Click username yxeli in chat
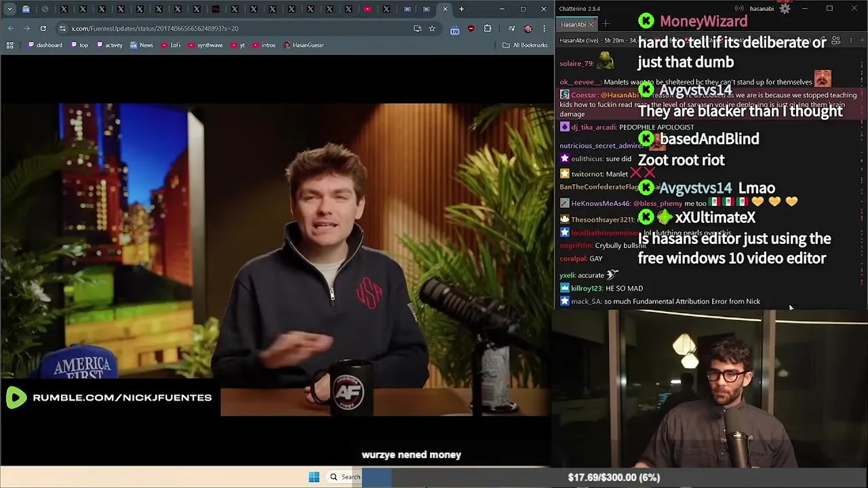The height and width of the screenshot is (488, 868). click(x=567, y=275)
